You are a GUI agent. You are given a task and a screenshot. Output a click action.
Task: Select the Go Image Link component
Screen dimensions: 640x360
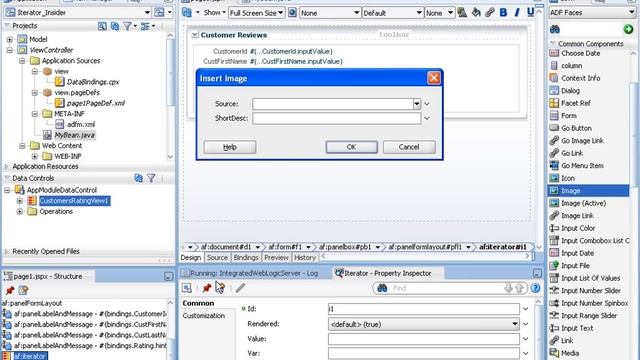pos(582,141)
